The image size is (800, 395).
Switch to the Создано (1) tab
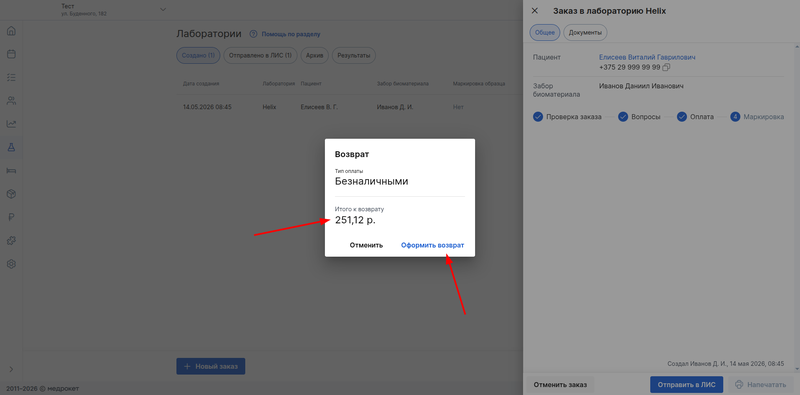pyautogui.click(x=198, y=55)
